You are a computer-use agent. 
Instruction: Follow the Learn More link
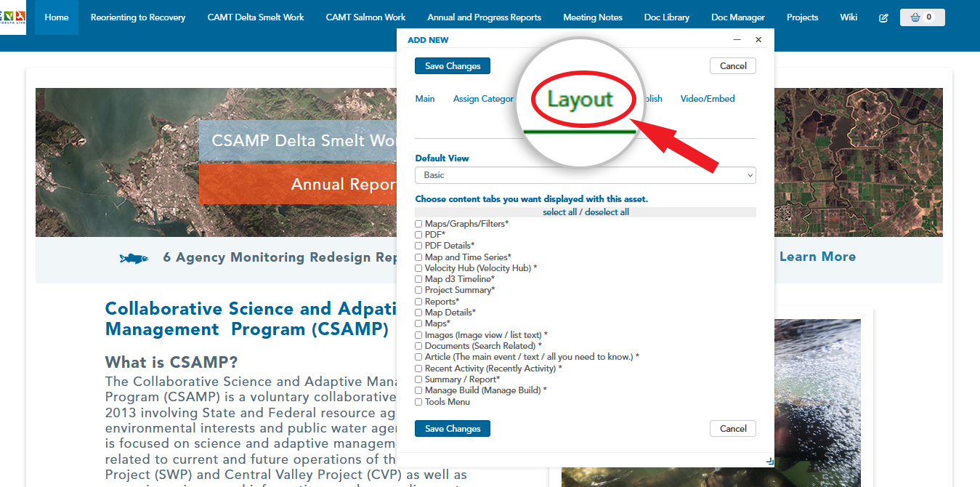click(x=817, y=257)
